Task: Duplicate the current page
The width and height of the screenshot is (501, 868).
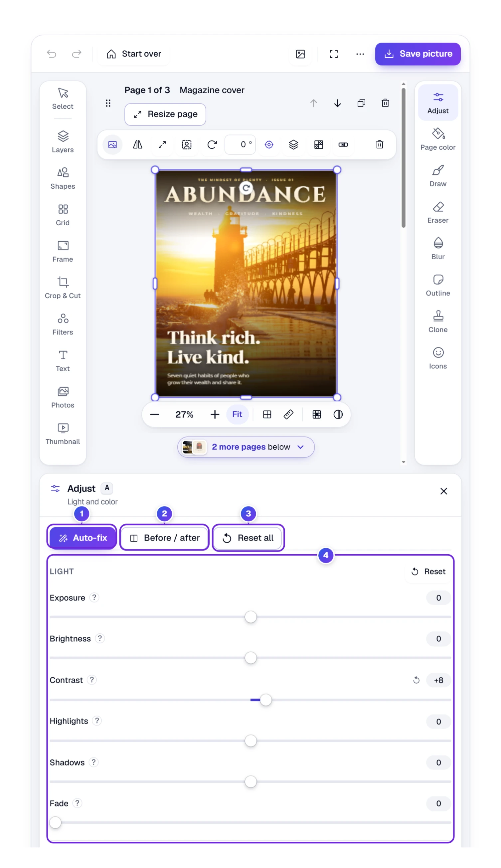Action: pyautogui.click(x=361, y=103)
